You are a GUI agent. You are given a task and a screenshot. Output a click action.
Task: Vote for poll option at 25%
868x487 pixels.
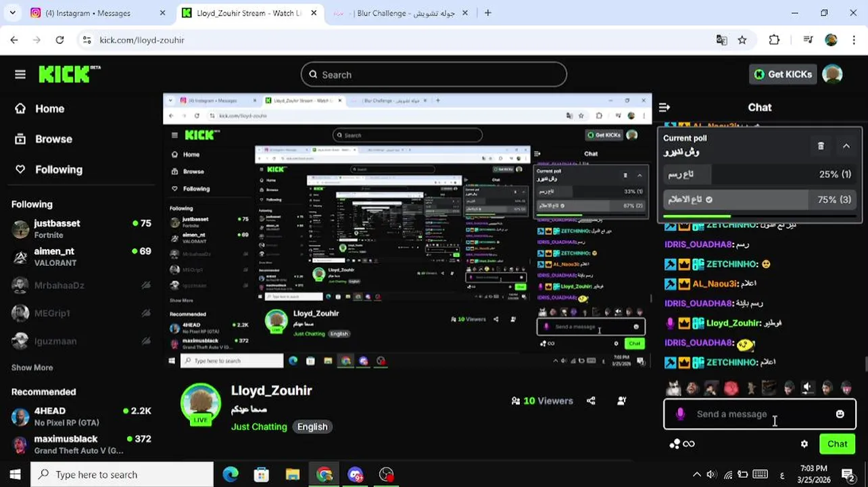[x=760, y=174]
